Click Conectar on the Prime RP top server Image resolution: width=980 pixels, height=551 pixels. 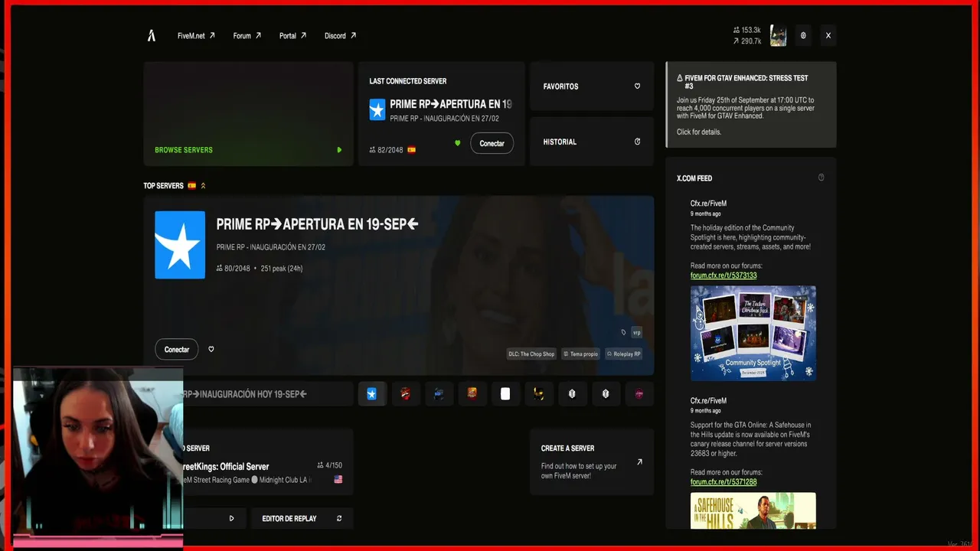coord(176,349)
